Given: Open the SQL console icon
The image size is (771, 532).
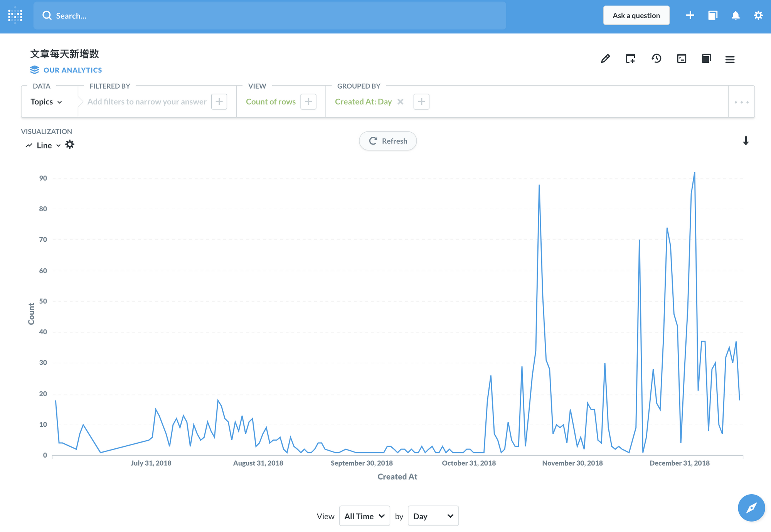Looking at the screenshot, I should pos(681,59).
